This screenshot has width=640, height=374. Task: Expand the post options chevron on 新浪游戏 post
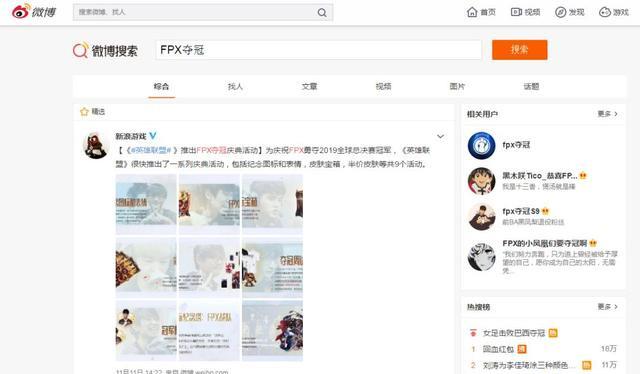pyautogui.click(x=440, y=136)
